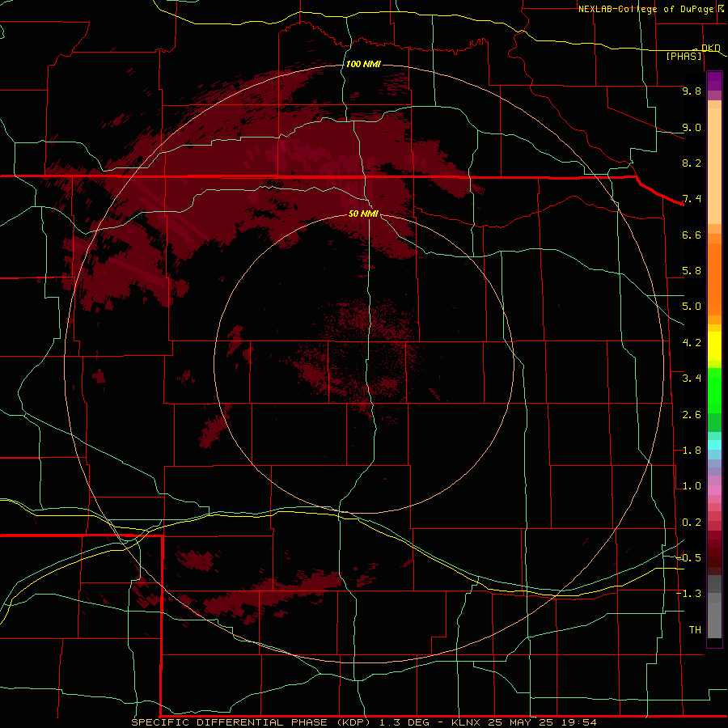
Task: Select the 100 NMI range ring label
Action: (363, 64)
